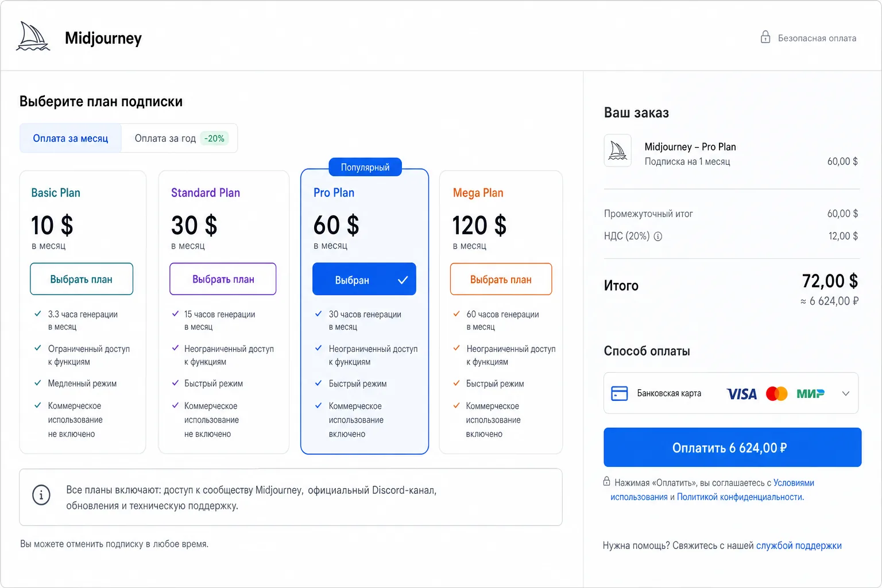Click the Midjourney brand name in header
Screen dimensions: 882x588
click(x=103, y=38)
